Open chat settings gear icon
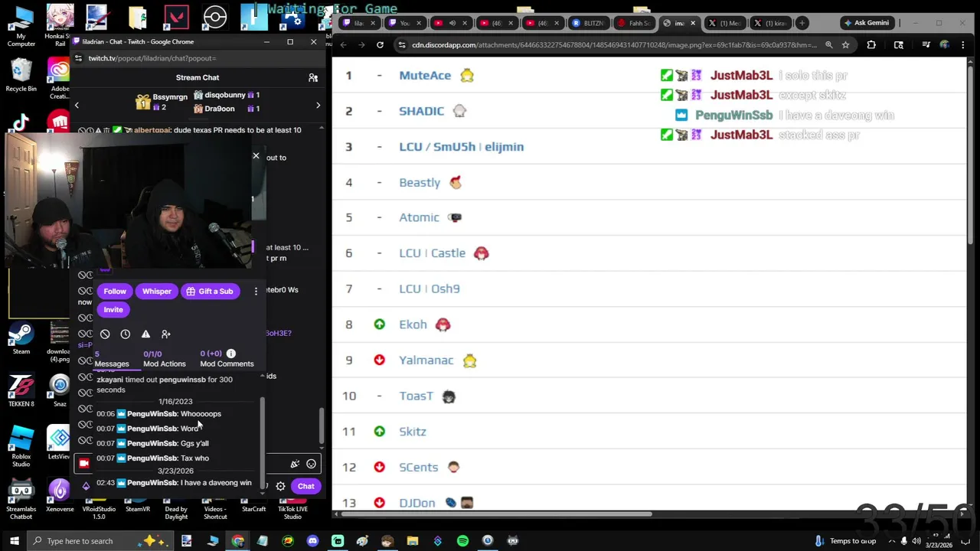980x551 pixels. (x=281, y=486)
